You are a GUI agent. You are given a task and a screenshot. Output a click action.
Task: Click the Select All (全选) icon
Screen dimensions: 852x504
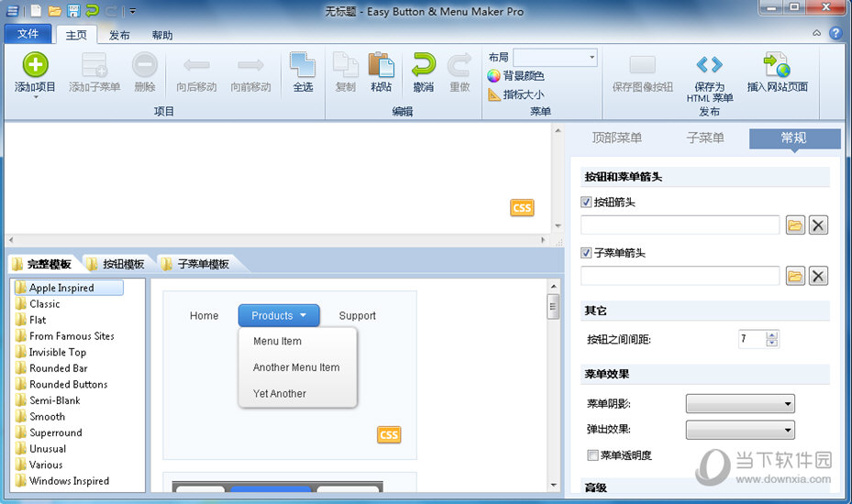[x=303, y=65]
